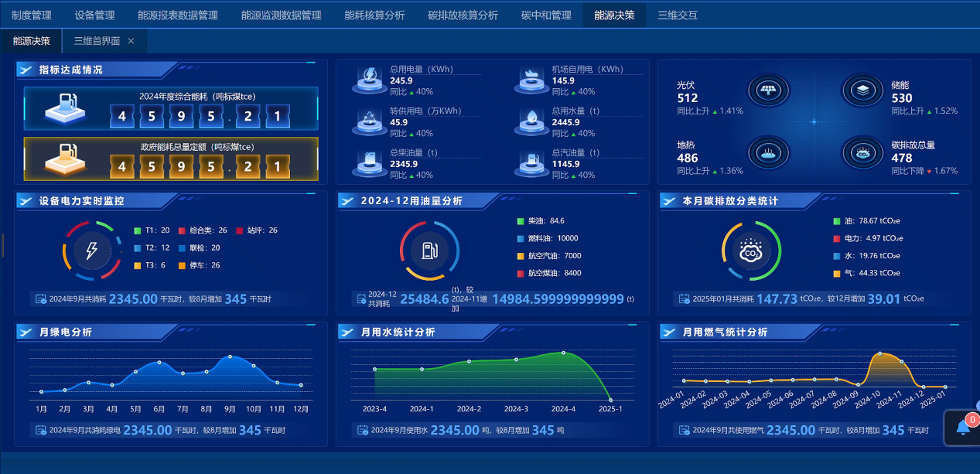Click the photovoltaic solar panel icon
Screen dimensions: 980x474
[x=768, y=89]
